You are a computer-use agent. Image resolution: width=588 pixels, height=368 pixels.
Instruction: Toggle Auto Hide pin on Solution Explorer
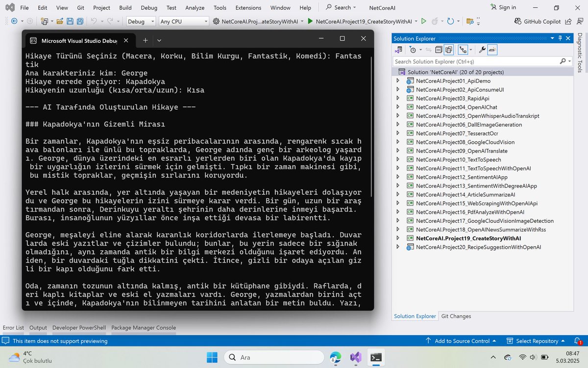[560, 38]
